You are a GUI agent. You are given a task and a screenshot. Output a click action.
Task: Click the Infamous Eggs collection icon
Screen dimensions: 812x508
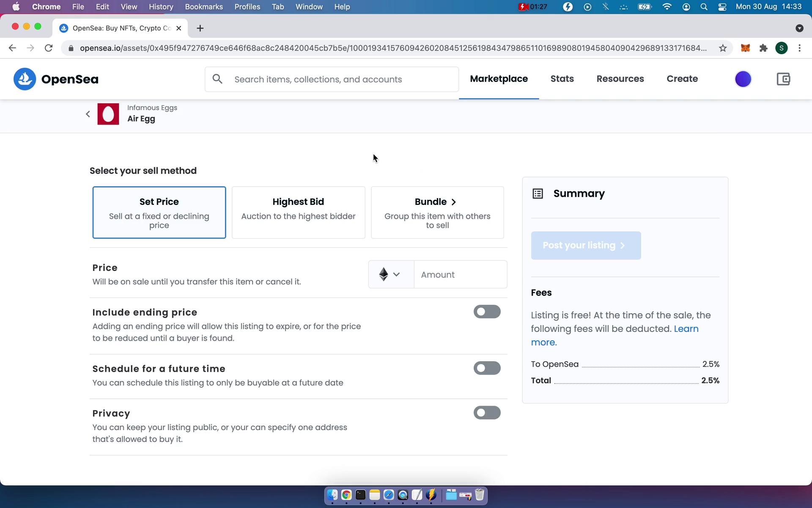[x=108, y=113]
